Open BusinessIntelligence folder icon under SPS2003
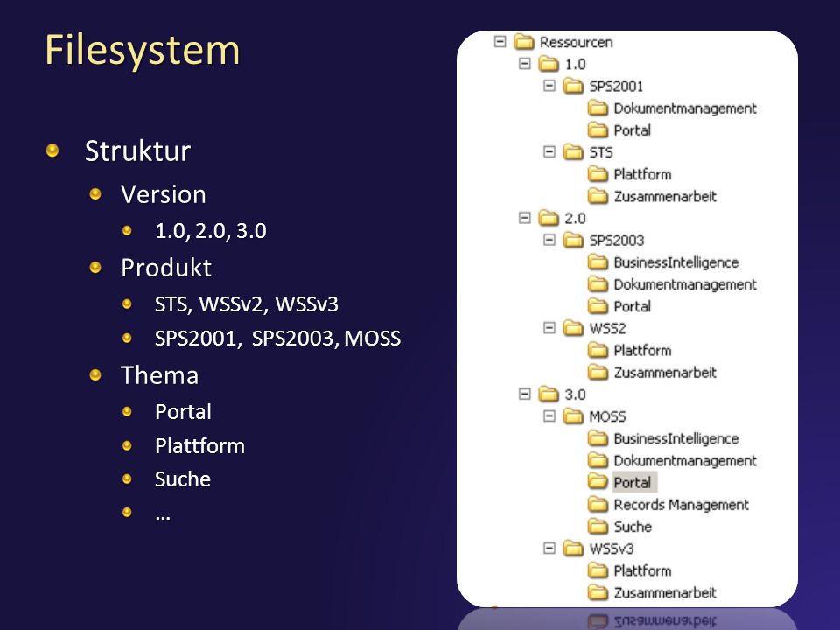 [598, 262]
